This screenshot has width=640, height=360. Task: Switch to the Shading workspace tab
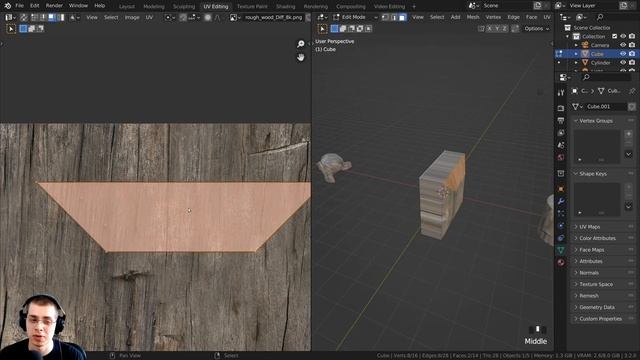[x=286, y=7]
